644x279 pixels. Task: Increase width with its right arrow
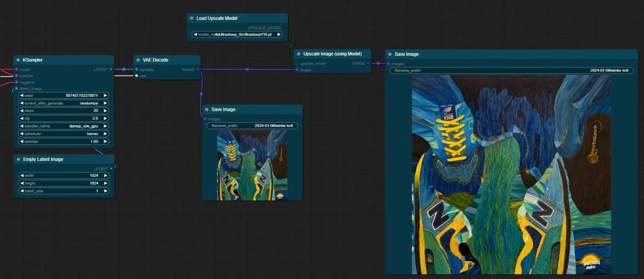[105, 175]
